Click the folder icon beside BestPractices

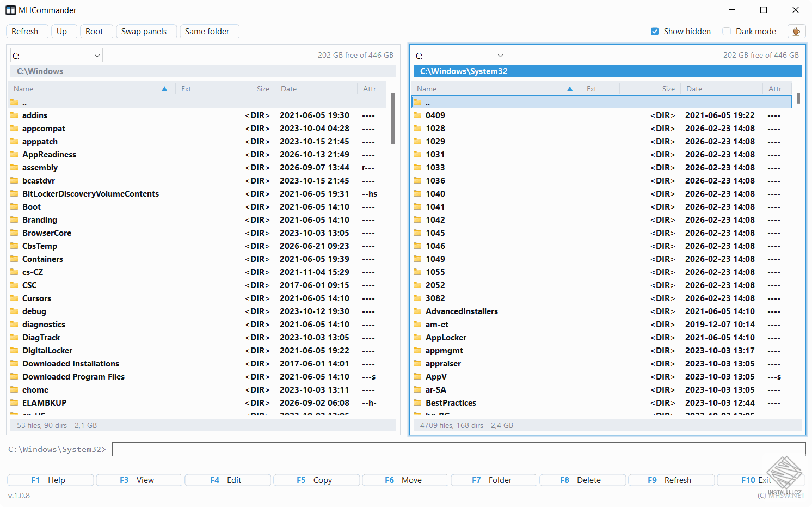417,402
